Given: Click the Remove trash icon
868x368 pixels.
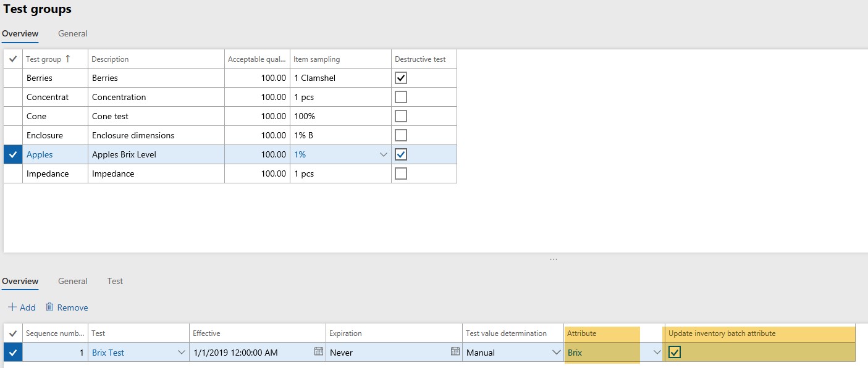Looking at the screenshot, I should [x=49, y=307].
